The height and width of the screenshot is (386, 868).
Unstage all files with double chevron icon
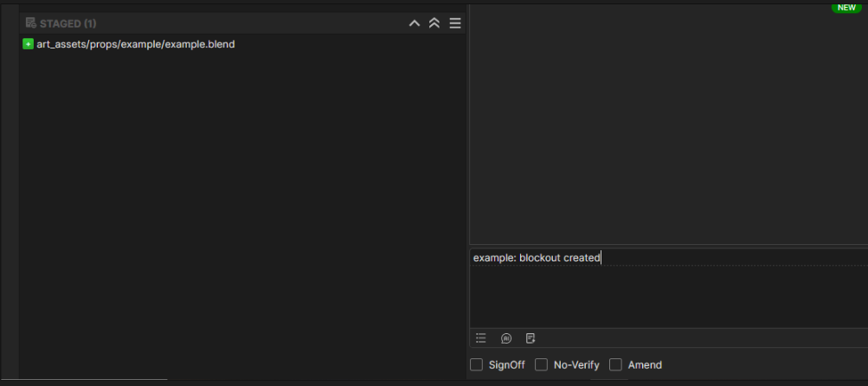[434, 23]
